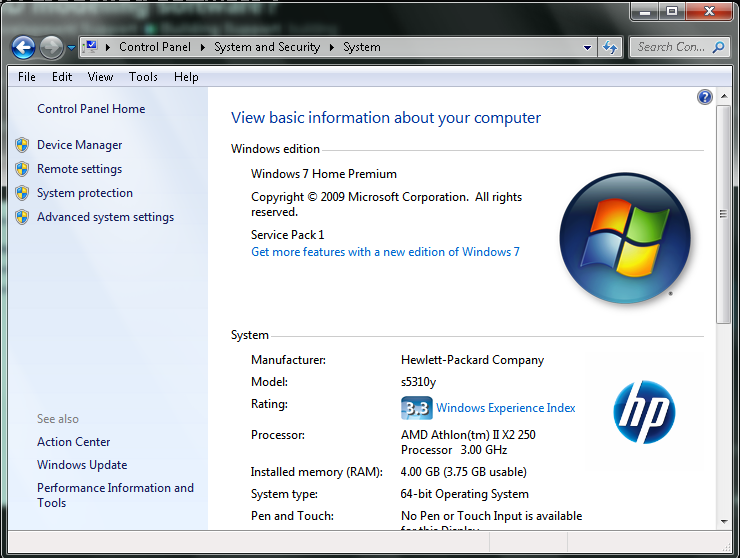The height and width of the screenshot is (558, 740).
Task: Click the Windows 7 Home Premium text
Action: [x=324, y=174]
